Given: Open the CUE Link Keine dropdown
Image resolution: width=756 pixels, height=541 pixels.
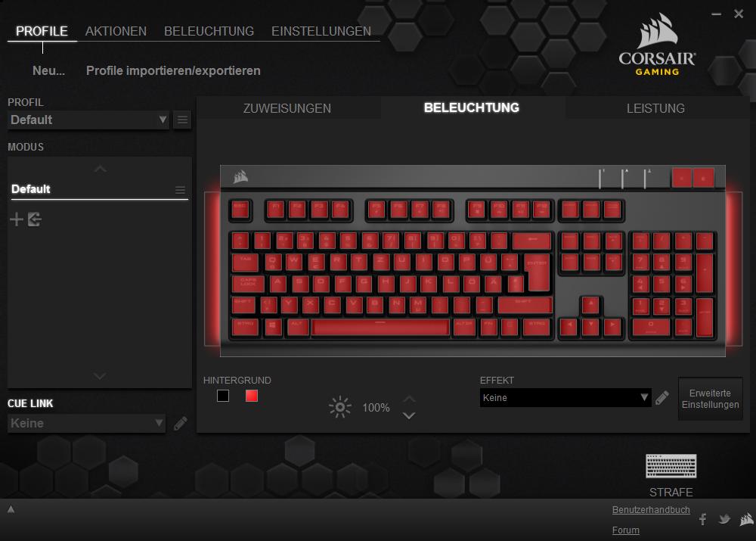Looking at the screenshot, I should tap(86, 423).
